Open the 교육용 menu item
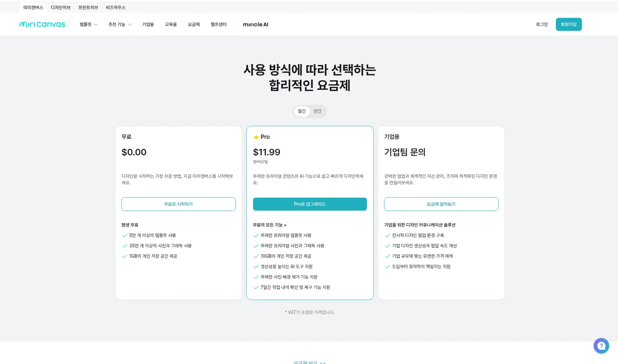Screen dimensions: 618x364 [171, 24]
